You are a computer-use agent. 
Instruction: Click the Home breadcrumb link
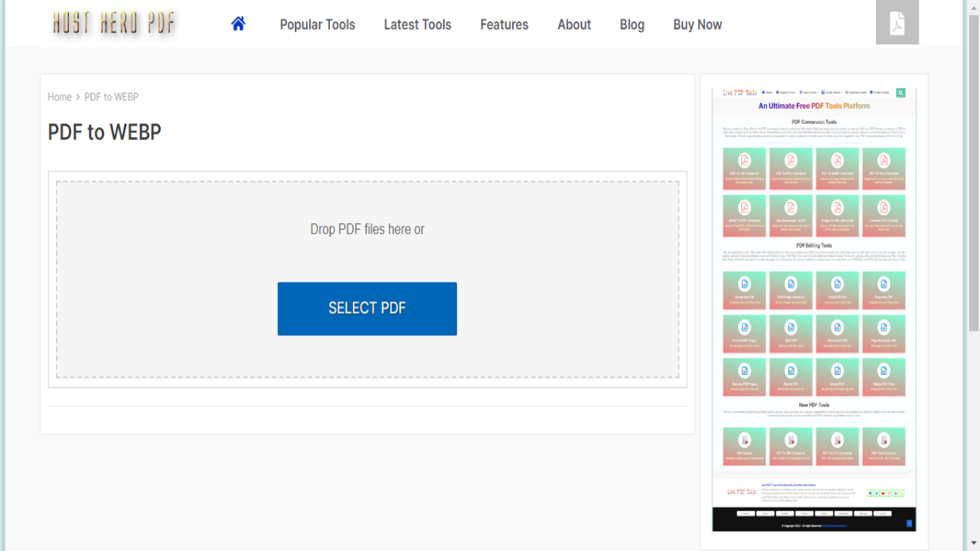click(59, 97)
